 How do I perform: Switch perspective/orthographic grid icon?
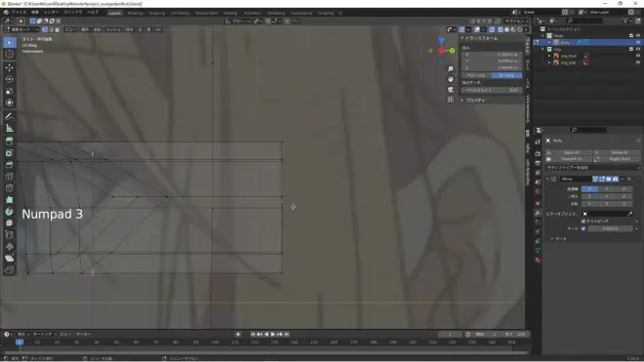point(451,100)
